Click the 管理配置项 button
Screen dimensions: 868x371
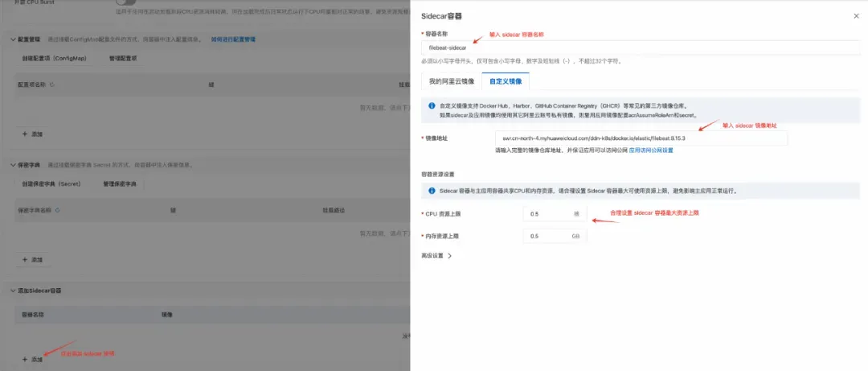coord(122,58)
